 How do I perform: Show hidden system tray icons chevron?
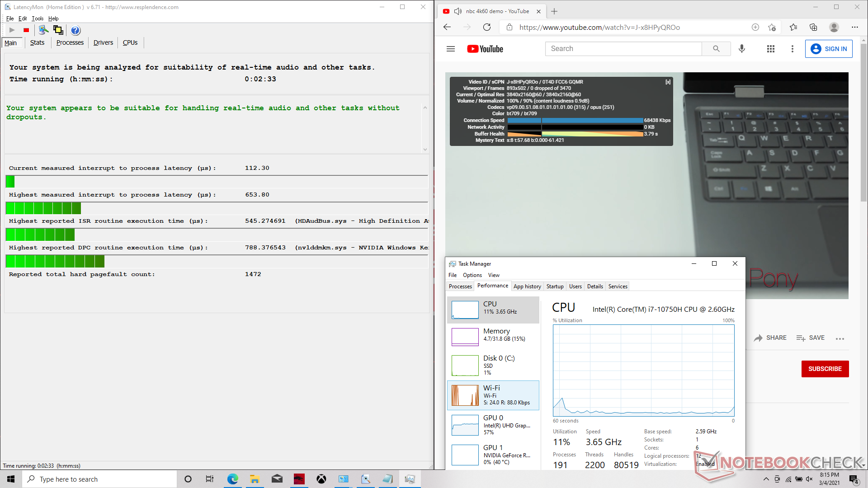[x=766, y=479]
